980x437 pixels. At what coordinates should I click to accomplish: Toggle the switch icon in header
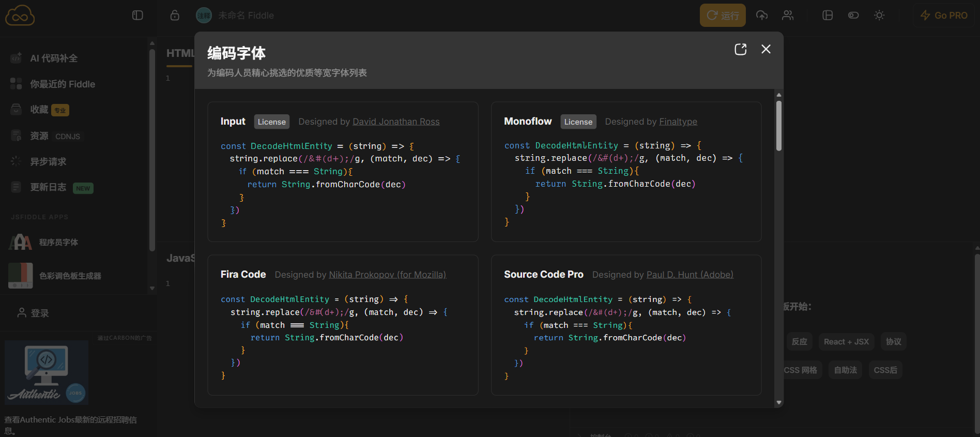coord(853,16)
